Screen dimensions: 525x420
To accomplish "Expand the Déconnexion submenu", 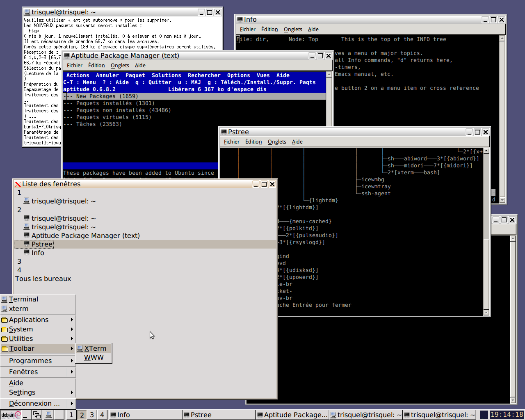I will pyautogui.click(x=38, y=403).
